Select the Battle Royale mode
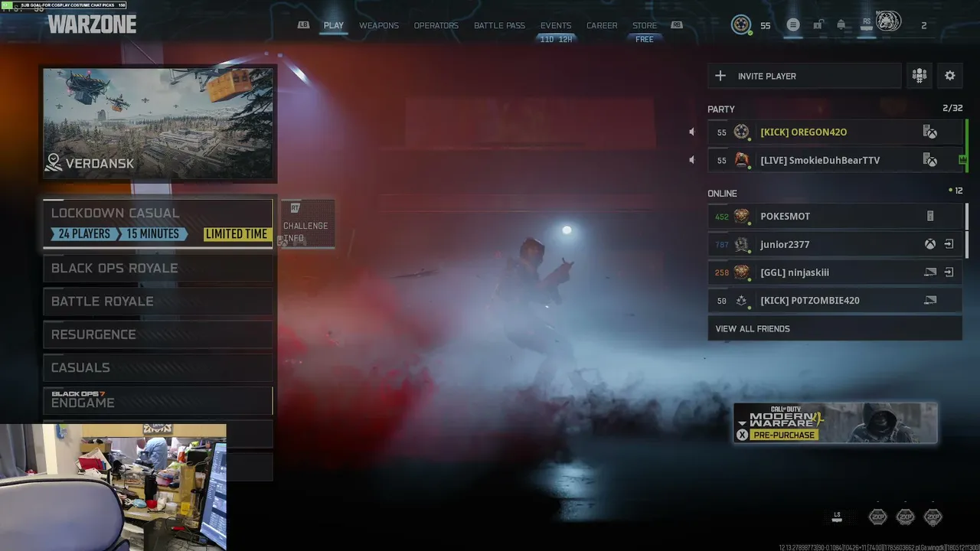Image resolution: width=980 pixels, height=551 pixels. pos(158,302)
